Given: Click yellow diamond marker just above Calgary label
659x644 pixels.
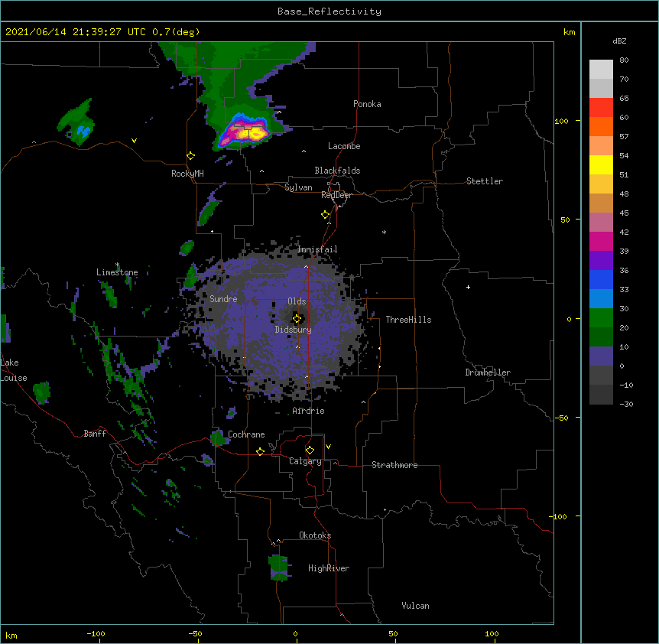Looking at the screenshot, I should [x=310, y=450].
